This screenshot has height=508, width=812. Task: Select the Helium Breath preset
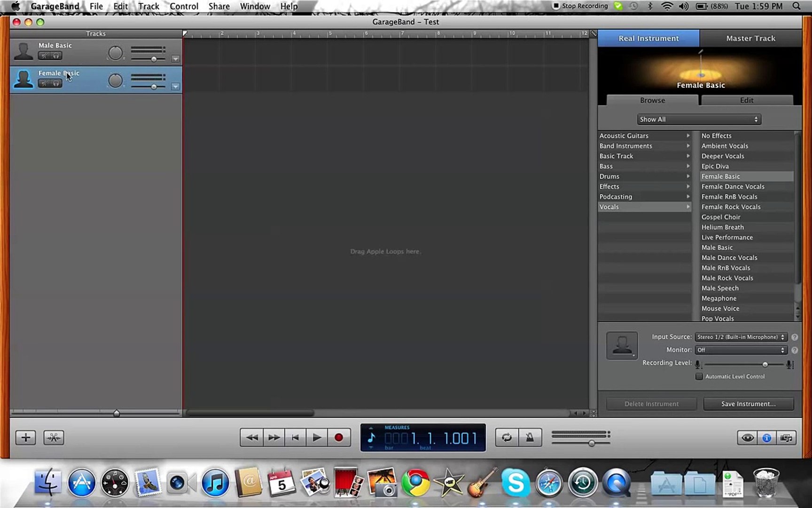click(746, 227)
